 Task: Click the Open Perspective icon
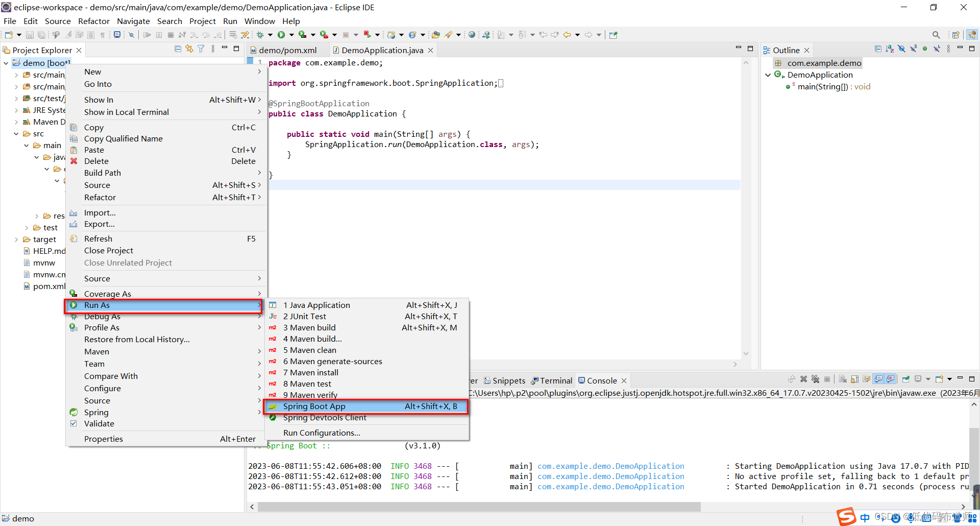(x=956, y=35)
